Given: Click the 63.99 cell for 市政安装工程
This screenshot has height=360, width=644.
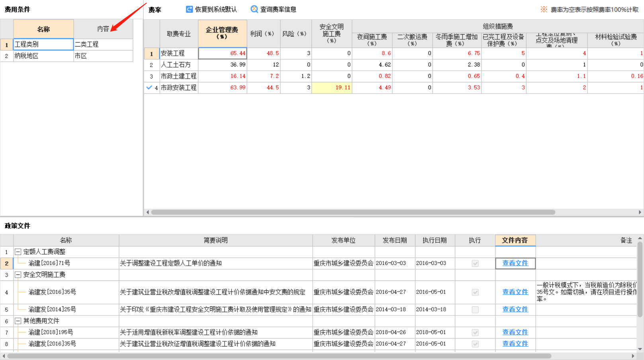Looking at the screenshot, I should click(x=223, y=88).
